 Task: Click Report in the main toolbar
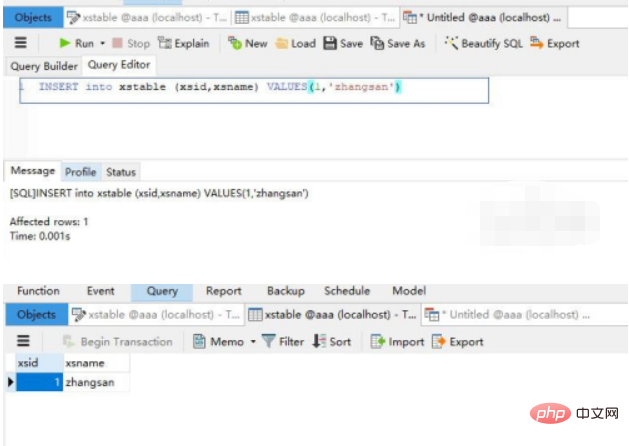(x=223, y=291)
